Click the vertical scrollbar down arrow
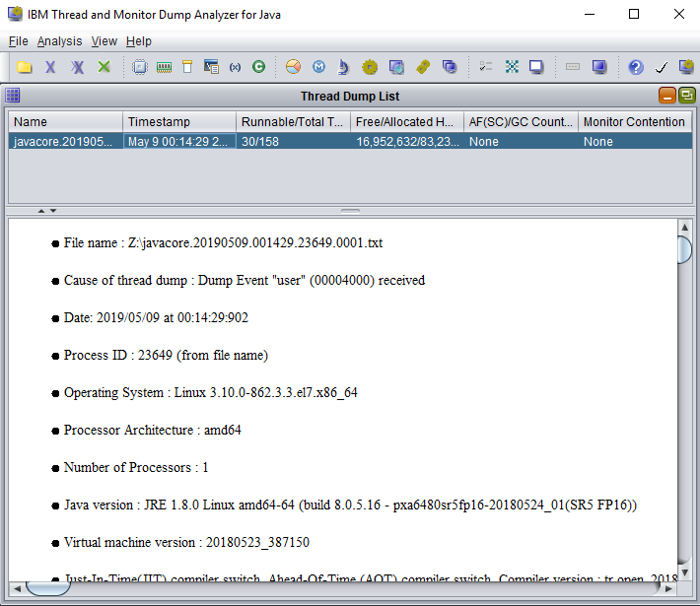The width and height of the screenshot is (700, 606). [684, 572]
